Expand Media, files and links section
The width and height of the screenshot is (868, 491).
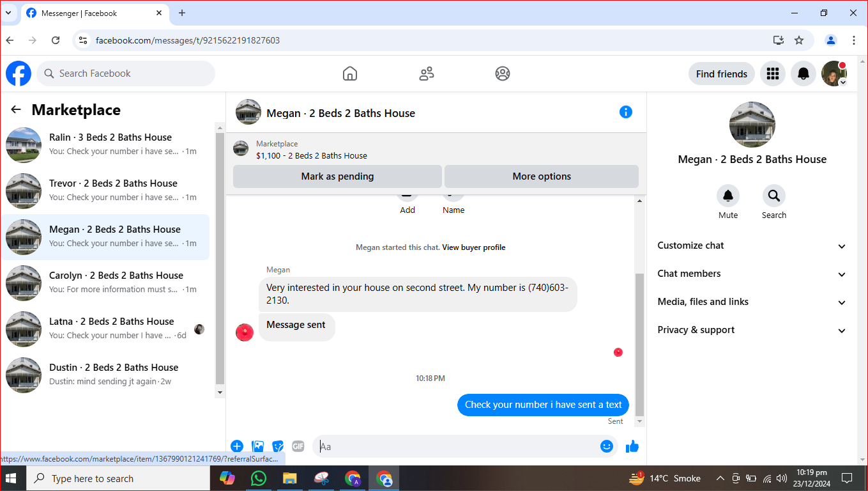(752, 302)
